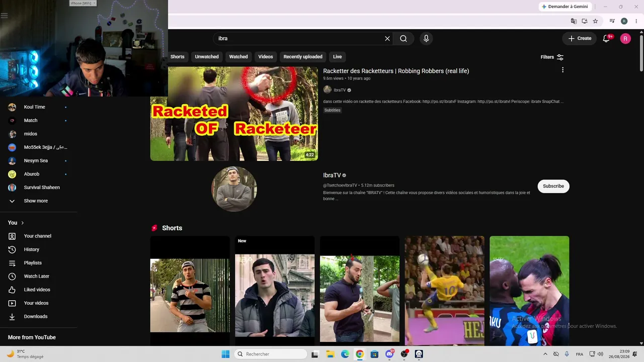Image resolution: width=644 pixels, height=362 pixels.
Task: Open the Short with man in striped shirt
Action: tap(190, 291)
